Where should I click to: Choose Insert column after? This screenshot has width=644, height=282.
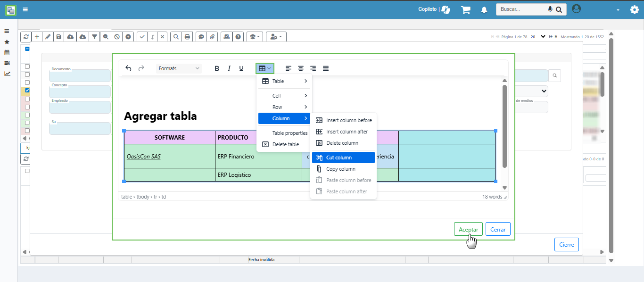pos(343,132)
